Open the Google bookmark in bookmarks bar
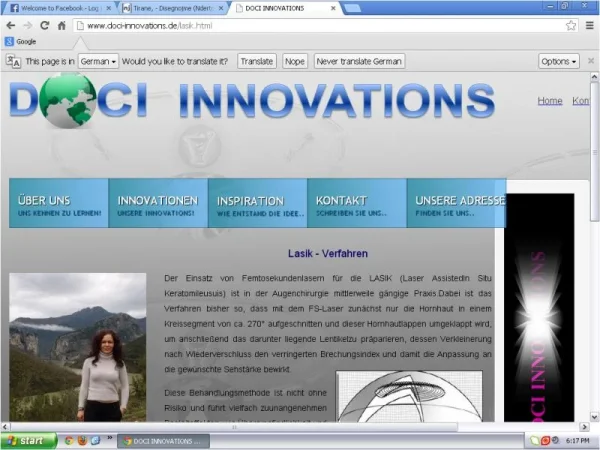Screen dimensions: 600x450 [x=20, y=42]
